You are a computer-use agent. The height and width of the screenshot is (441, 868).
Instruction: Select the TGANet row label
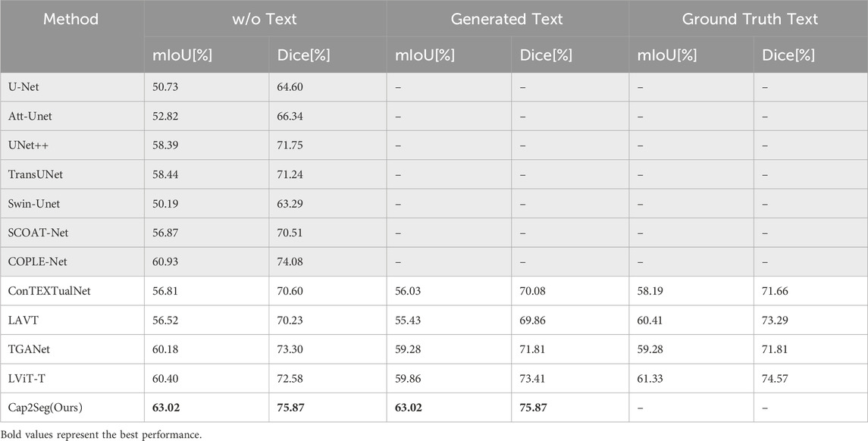pos(30,349)
